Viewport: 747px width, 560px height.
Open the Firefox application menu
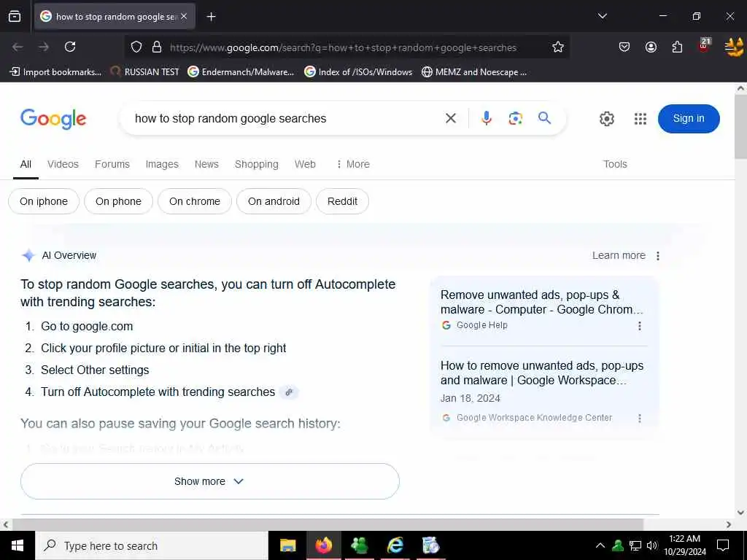coord(734,47)
